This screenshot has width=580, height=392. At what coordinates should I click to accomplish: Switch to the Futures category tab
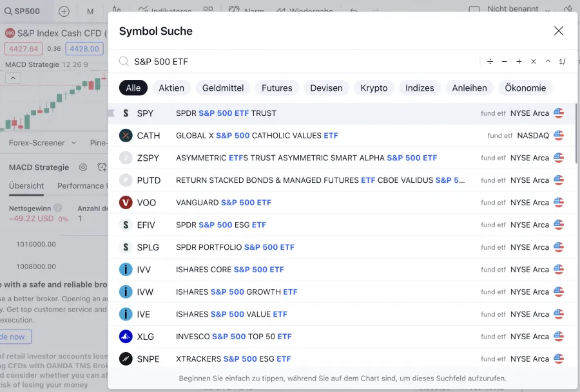click(x=277, y=88)
